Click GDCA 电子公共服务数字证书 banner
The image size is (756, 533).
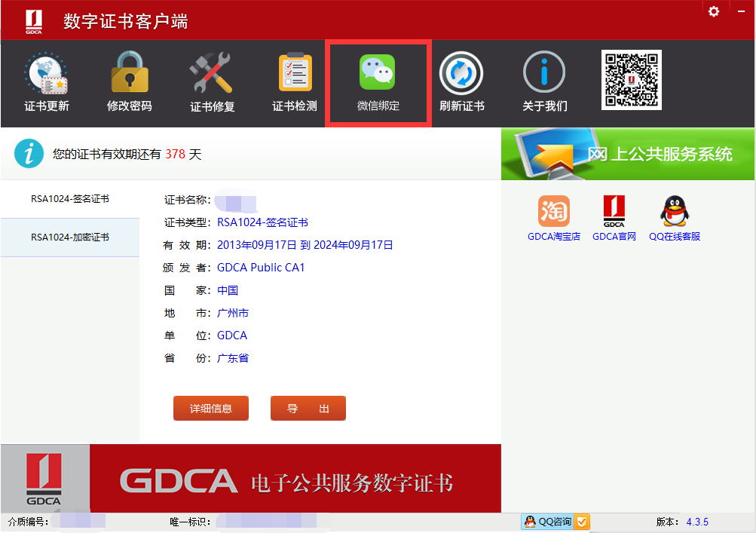pyautogui.click(x=251, y=479)
